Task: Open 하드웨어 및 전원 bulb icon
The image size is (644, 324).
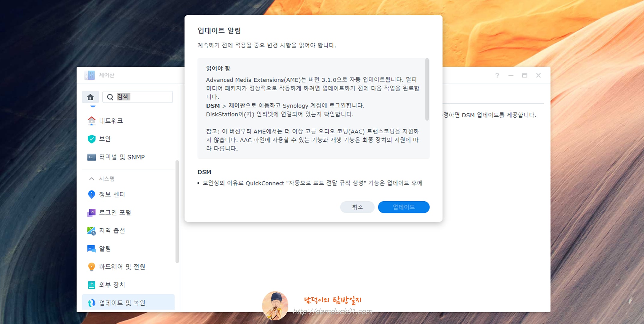Action: tap(91, 267)
